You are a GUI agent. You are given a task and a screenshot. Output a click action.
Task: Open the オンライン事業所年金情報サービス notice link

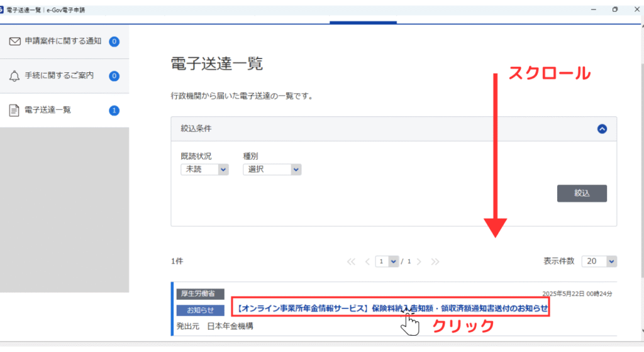pos(392,308)
